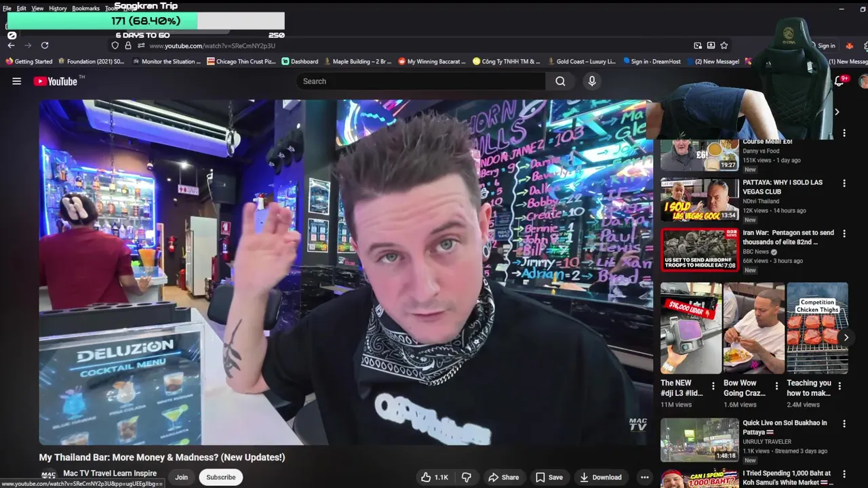Open I Tried Spending 1,000 Baht video title
The image size is (868, 488).
(788, 477)
